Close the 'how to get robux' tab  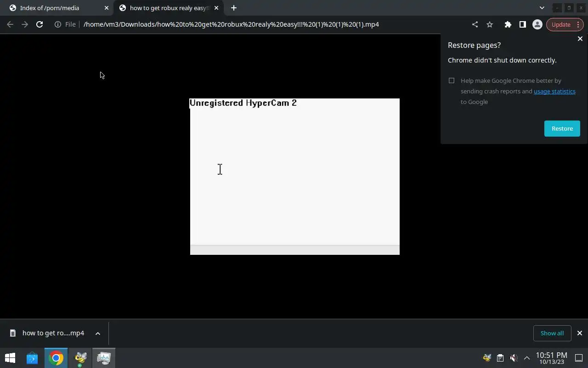(x=216, y=8)
